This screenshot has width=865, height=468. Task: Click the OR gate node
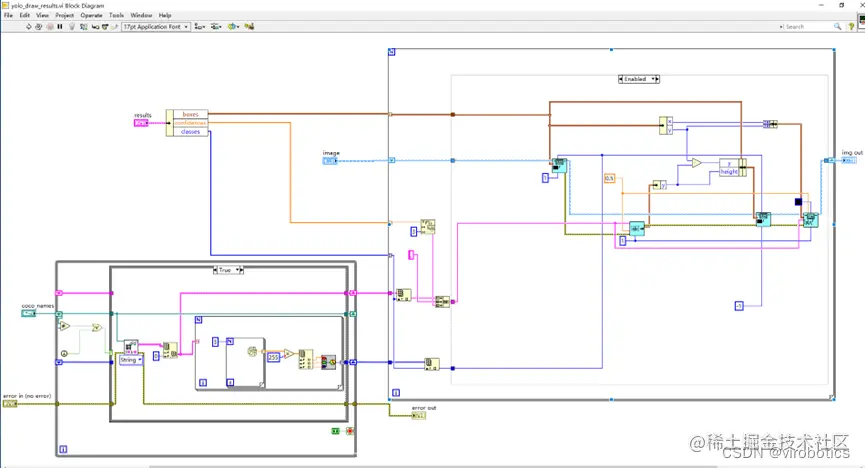97,328
